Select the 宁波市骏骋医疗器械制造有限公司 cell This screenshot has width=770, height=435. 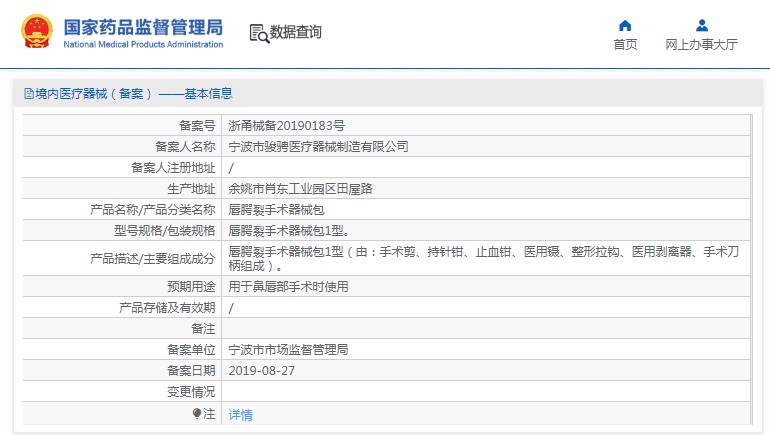(x=318, y=147)
